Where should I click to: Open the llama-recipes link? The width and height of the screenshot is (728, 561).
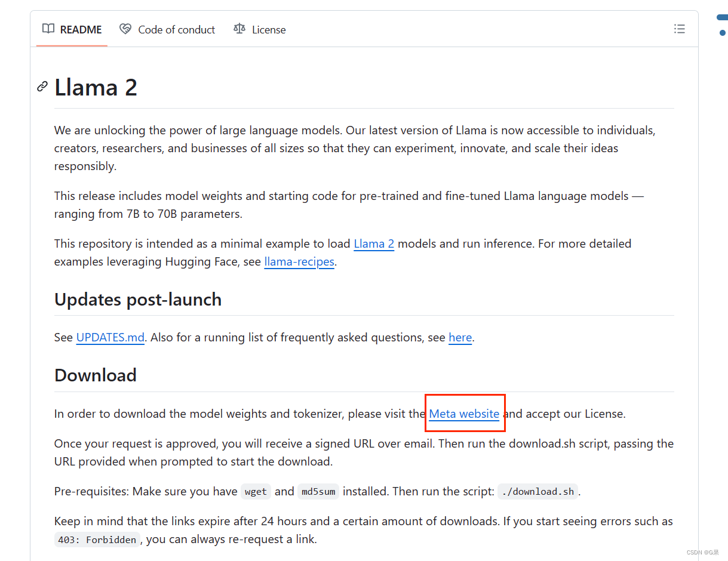tap(299, 261)
